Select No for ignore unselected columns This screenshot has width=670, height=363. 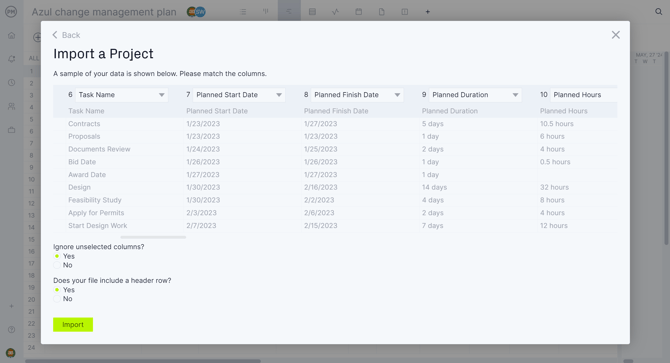tap(57, 265)
